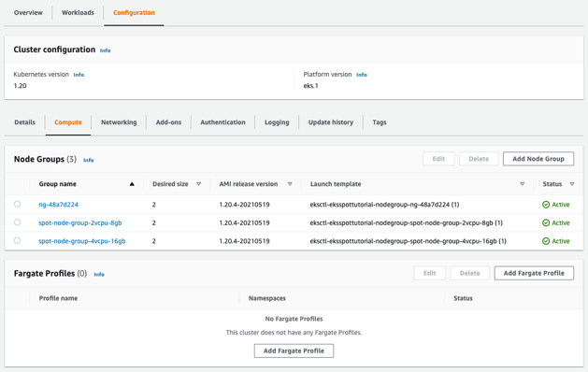Sort by Desired size arrow
588x372 pixels.
199,184
